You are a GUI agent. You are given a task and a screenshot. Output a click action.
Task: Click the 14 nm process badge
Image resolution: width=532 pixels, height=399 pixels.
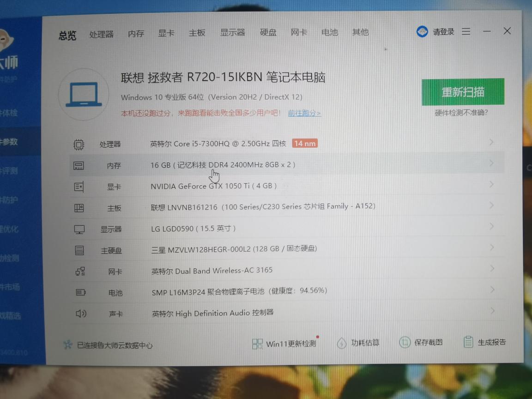305,144
